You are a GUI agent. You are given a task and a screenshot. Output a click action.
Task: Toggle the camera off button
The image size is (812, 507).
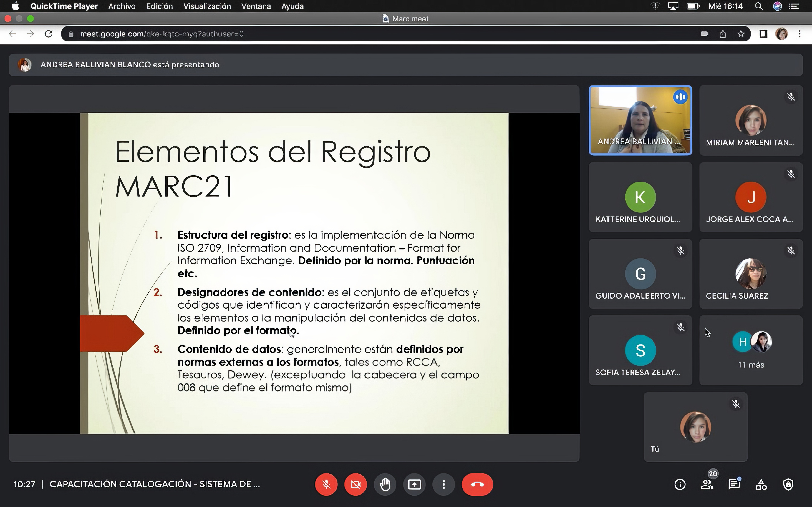coord(356,484)
